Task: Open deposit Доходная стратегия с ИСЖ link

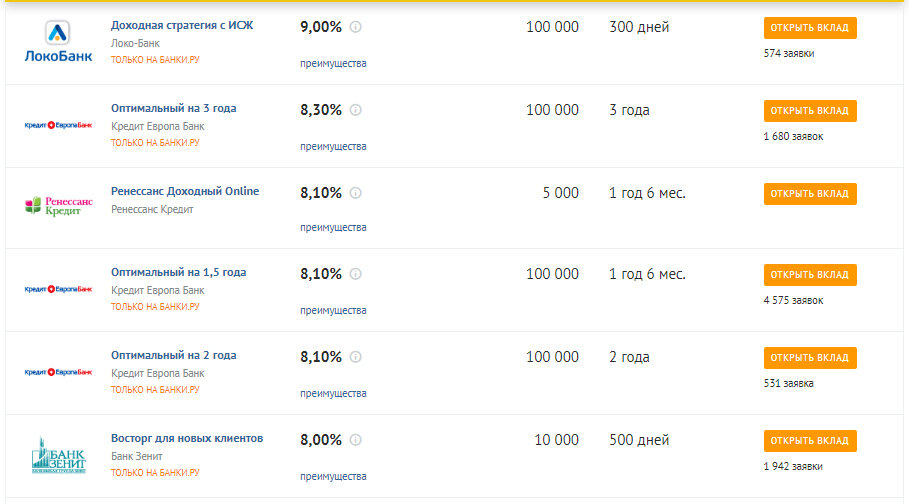Action: point(182,26)
